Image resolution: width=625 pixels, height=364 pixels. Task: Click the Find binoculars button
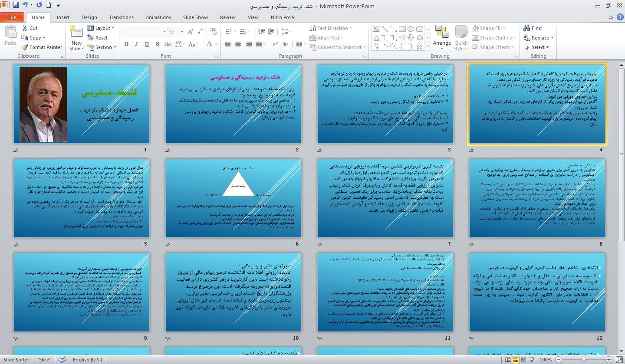533,28
